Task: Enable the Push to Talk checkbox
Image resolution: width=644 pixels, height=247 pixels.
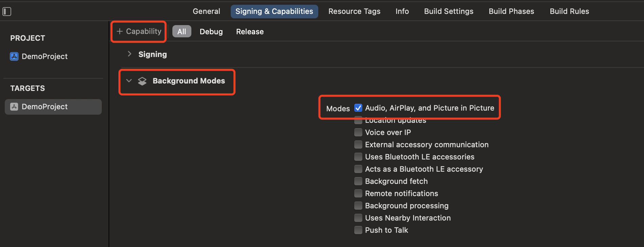Action: [358, 230]
